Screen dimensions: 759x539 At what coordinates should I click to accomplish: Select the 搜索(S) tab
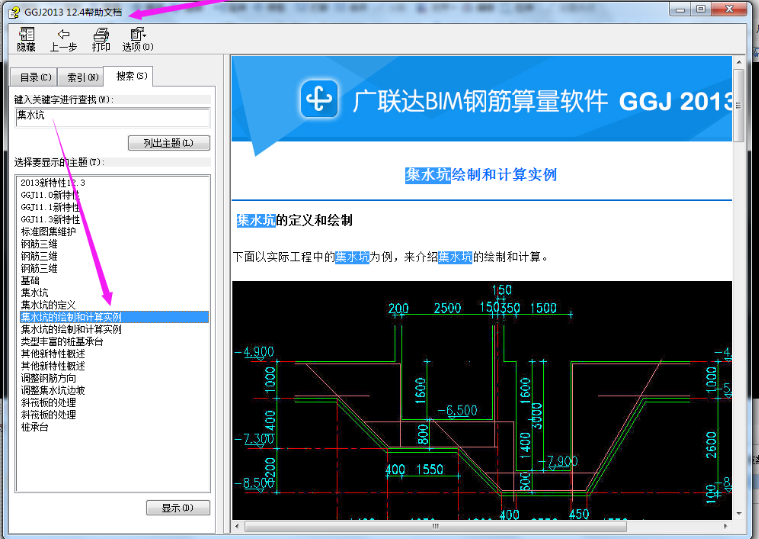[x=130, y=76]
